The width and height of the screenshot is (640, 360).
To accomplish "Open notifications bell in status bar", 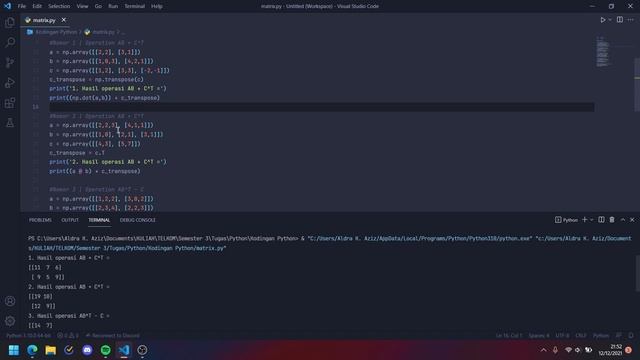I will [x=631, y=335].
